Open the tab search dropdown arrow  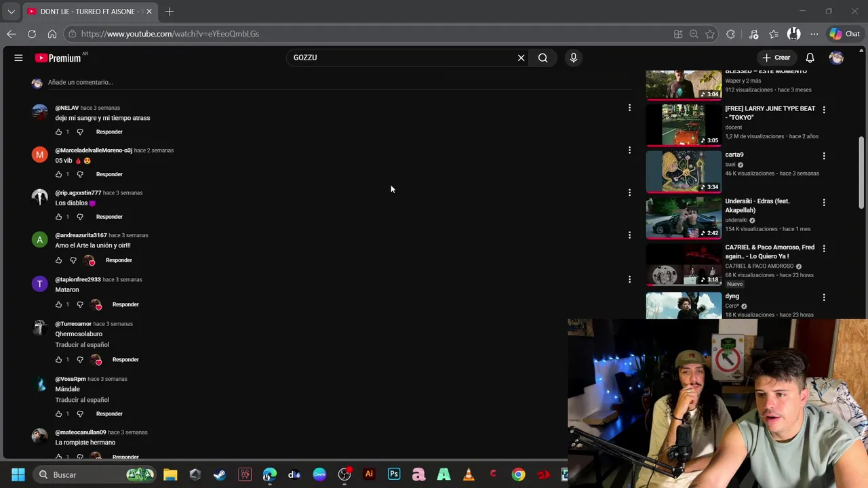tap(11, 12)
